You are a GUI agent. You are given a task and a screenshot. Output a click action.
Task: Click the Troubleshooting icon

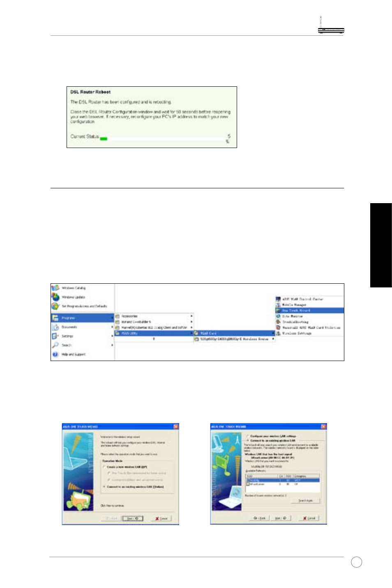[278, 322]
